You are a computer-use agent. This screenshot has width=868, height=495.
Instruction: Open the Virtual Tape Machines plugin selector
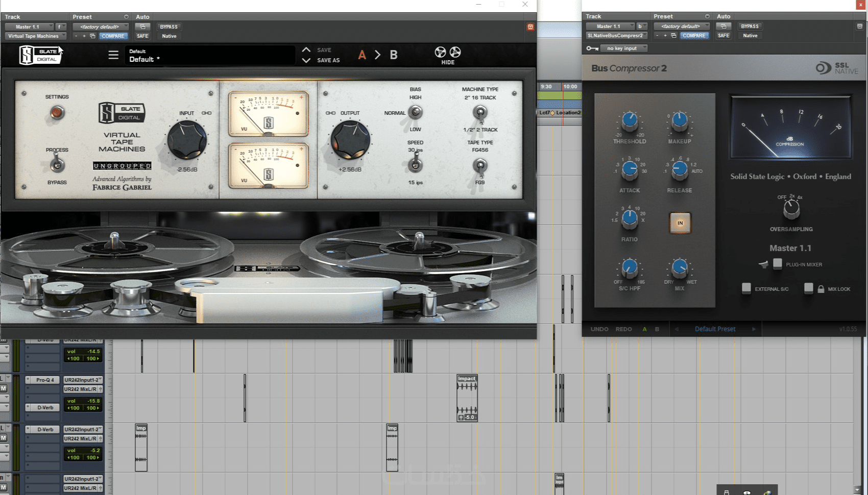point(36,36)
